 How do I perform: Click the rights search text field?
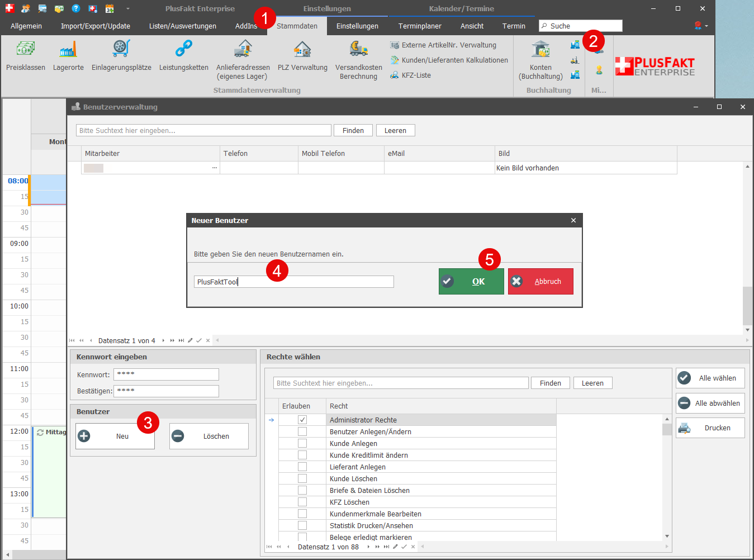click(401, 383)
